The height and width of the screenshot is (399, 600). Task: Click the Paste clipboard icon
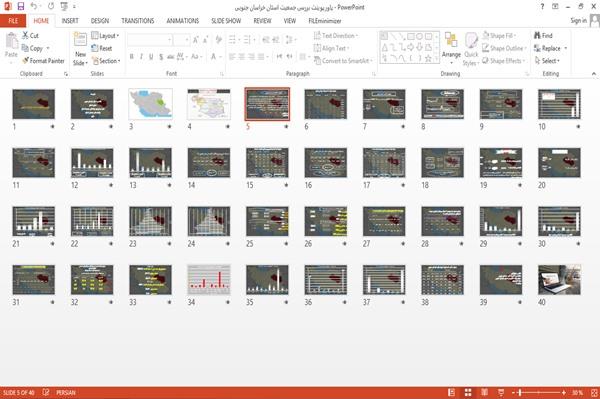(11, 41)
